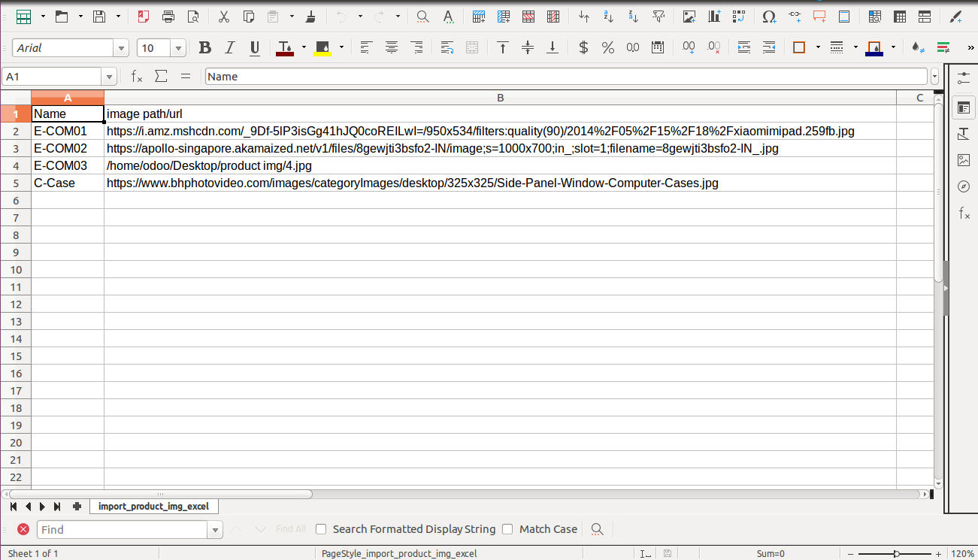Image resolution: width=978 pixels, height=560 pixels.
Task: Open the sidebar Navigator compass icon
Action: tap(964, 186)
